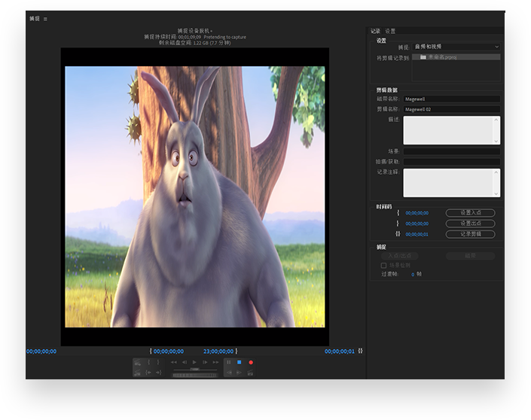The image size is (531, 420).
Task: Click the duration braces icon below the preview
Action: [x=360, y=351]
